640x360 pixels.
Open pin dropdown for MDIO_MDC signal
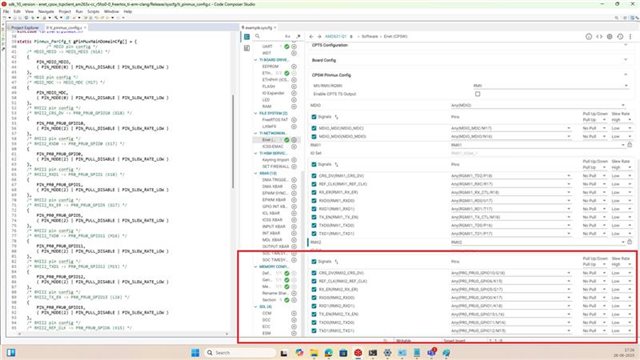511,128
